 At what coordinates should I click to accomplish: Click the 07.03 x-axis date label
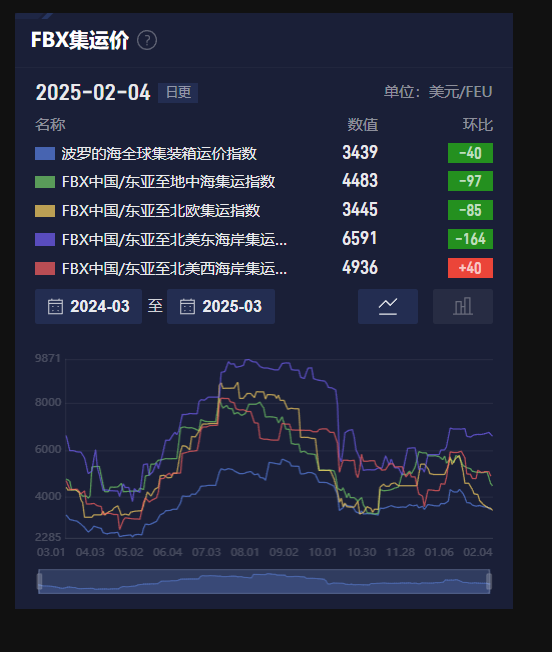(206, 553)
